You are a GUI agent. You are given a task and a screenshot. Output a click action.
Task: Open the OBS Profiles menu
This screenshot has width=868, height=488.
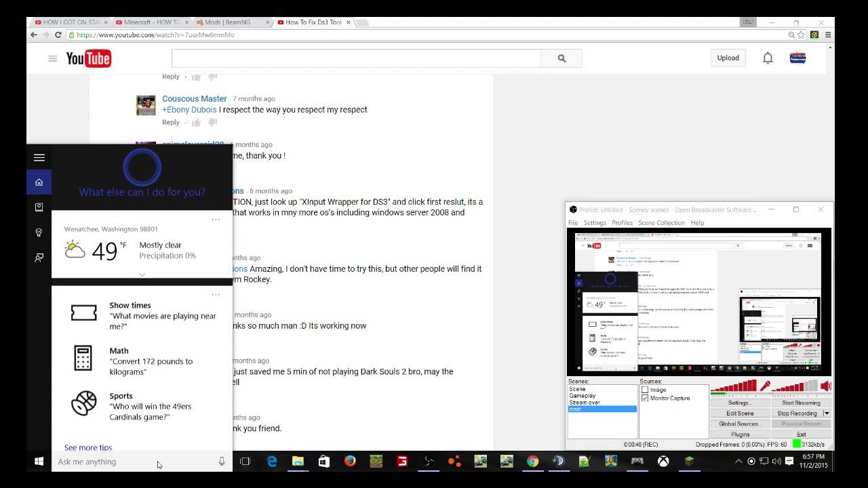(622, 222)
